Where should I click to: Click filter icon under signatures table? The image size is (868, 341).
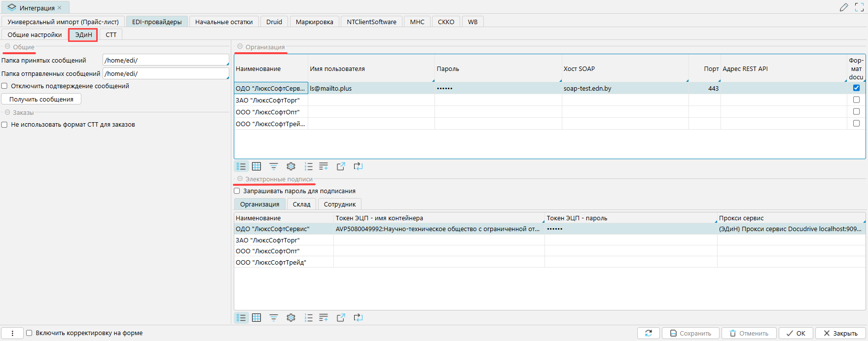pyautogui.click(x=274, y=318)
